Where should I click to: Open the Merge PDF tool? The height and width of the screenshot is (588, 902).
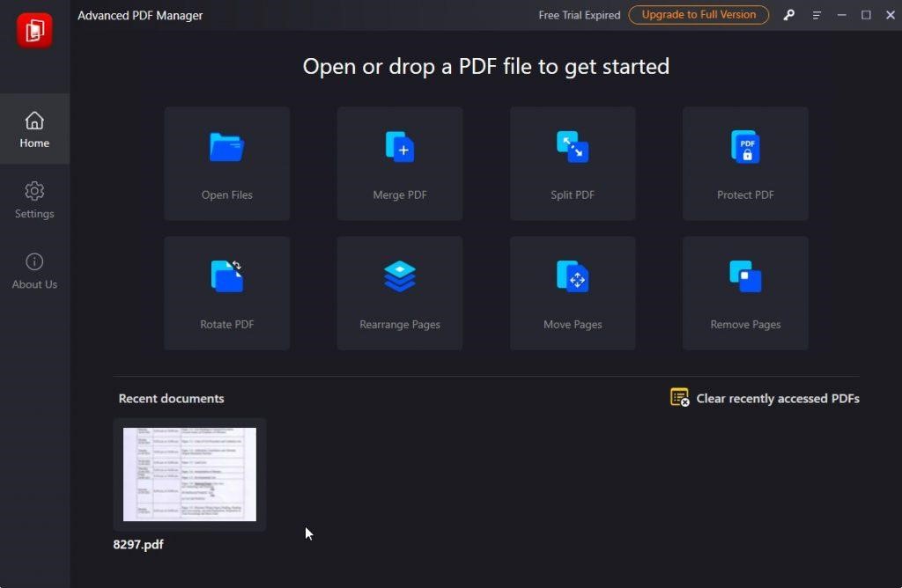399,163
